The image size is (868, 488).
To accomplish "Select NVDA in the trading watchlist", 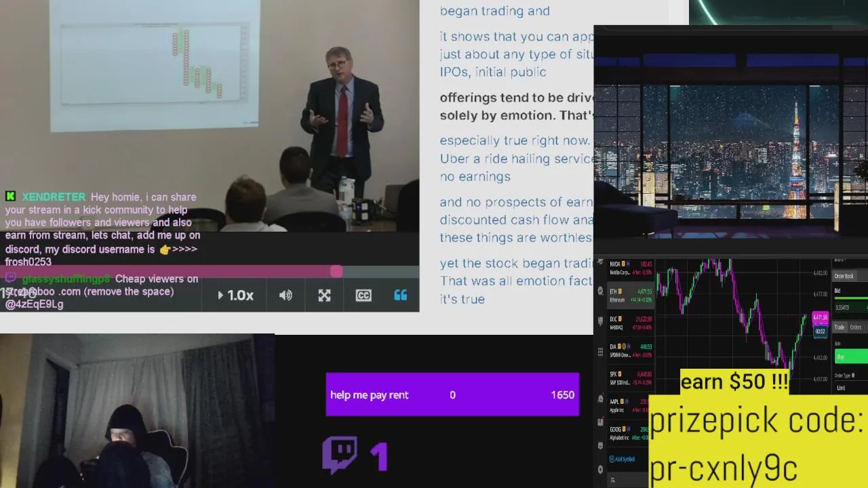I will 630,268.
